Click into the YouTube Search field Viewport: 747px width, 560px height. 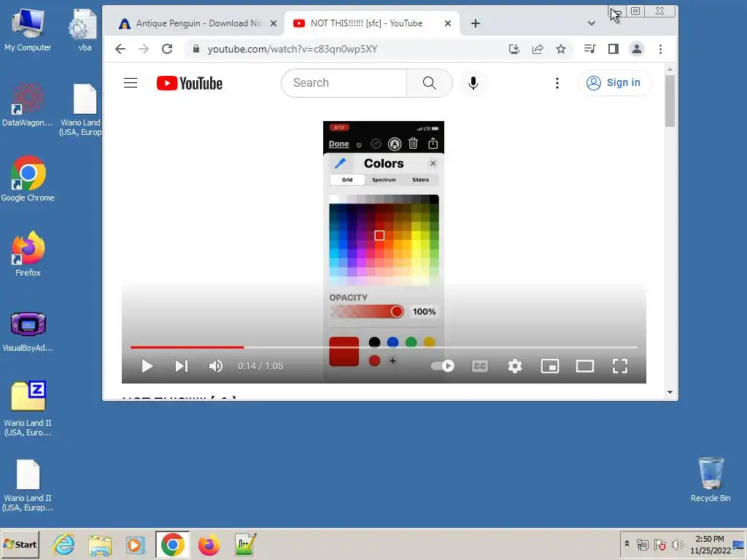tap(344, 83)
